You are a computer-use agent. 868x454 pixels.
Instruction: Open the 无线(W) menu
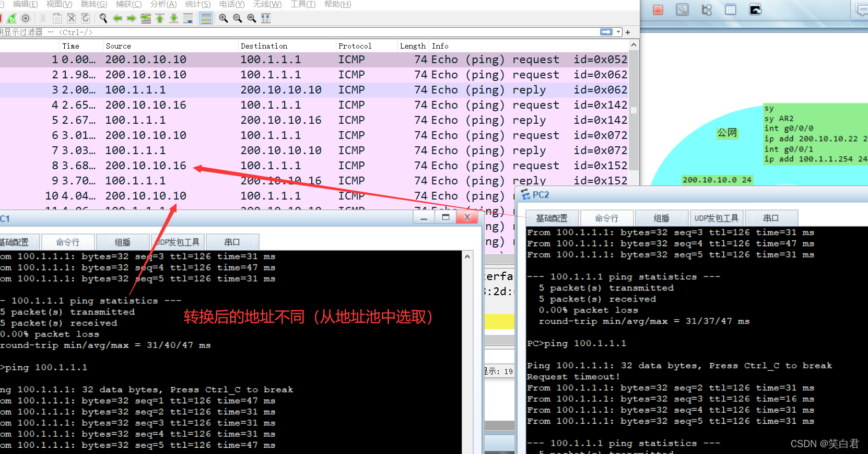(267, 4)
